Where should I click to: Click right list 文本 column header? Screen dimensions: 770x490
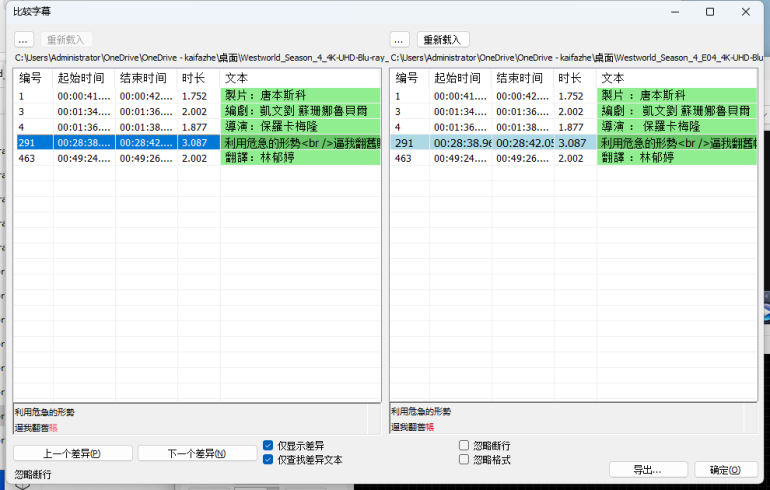coord(677,78)
